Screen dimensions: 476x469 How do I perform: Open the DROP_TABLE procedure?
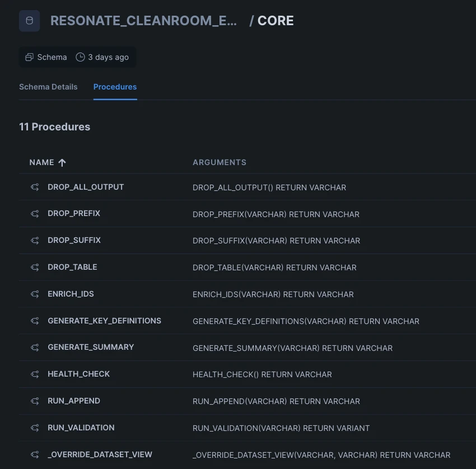[72, 268]
